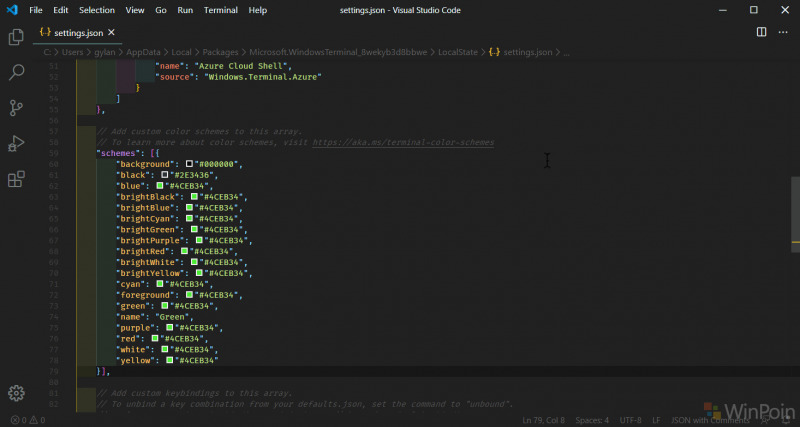Click the "Add custom keybindings" comment line
This screenshot has height=427, width=800.
194,393
